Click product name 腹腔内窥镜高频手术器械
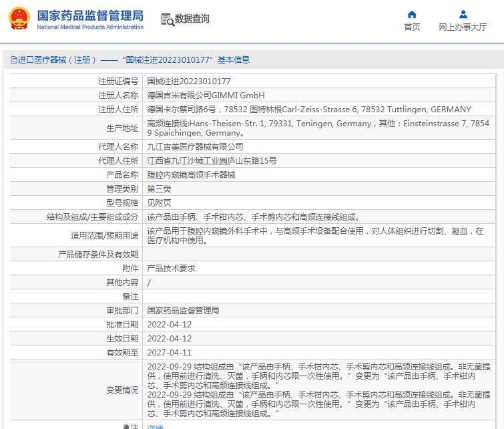This screenshot has height=429, width=504. pos(191,175)
